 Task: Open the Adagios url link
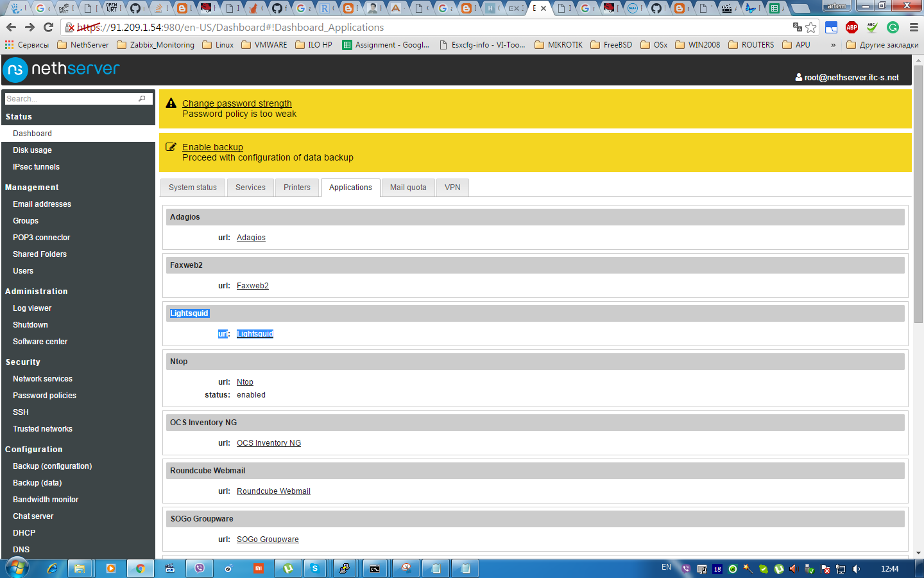coord(251,238)
